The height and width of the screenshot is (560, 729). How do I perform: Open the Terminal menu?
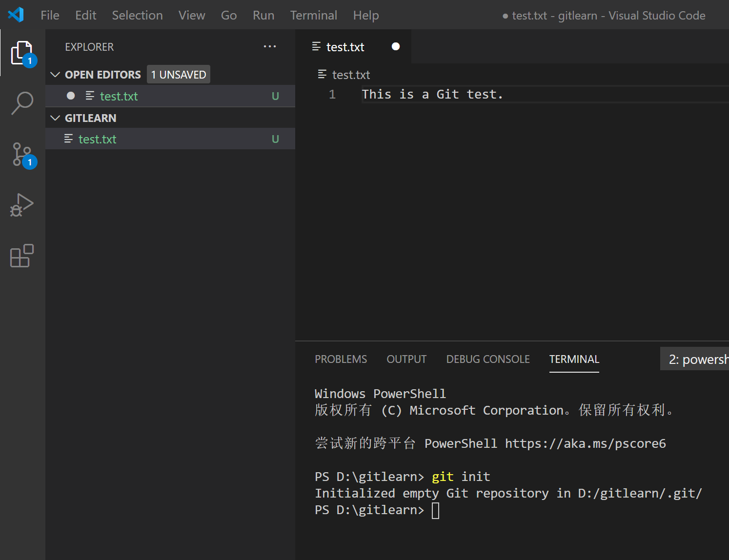pos(313,15)
